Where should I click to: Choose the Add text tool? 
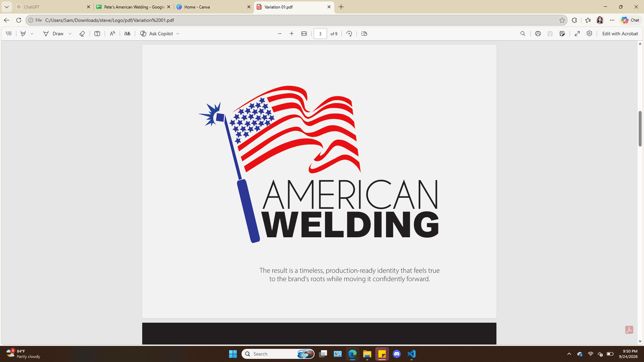click(x=97, y=34)
